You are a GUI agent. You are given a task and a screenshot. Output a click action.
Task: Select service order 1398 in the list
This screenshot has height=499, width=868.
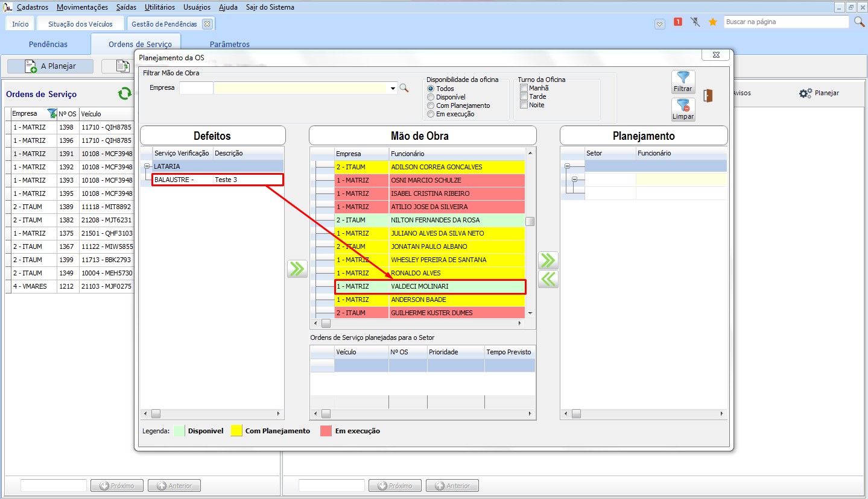[69, 127]
